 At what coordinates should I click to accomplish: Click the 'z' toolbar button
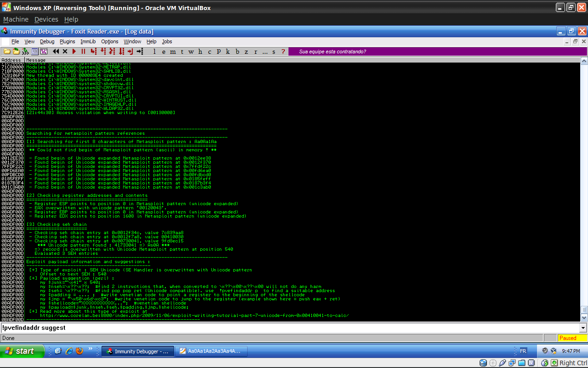[x=246, y=52]
